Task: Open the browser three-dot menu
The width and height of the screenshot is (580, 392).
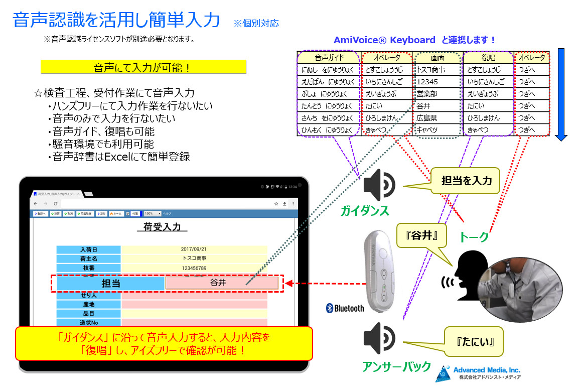Action: (293, 204)
